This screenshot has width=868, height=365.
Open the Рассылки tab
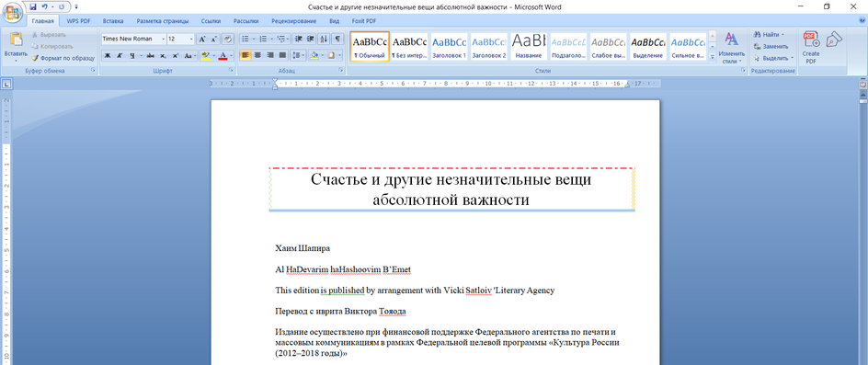click(246, 21)
